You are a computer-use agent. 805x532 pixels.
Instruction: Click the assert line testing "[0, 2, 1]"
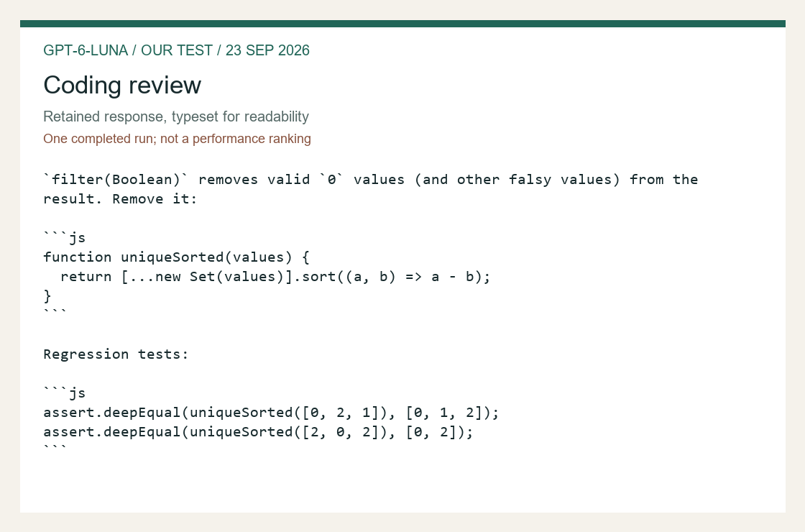[271, 413]
